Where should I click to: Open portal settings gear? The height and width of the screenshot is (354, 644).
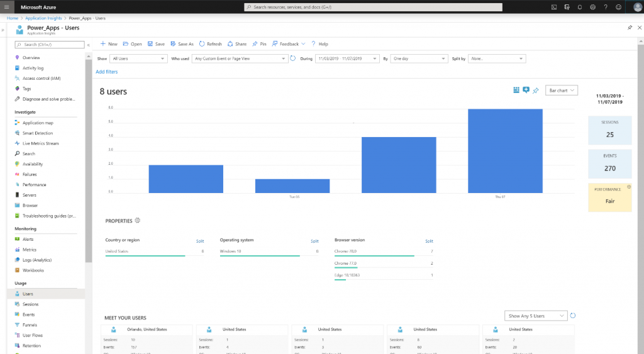click(x=592, y=7)
